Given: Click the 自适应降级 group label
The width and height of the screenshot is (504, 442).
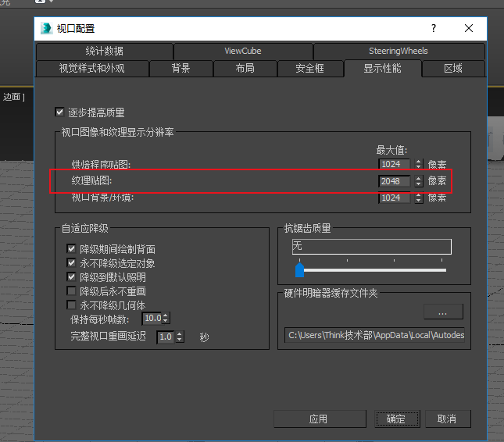Looking at the screenshot, I should pos(85,228).
